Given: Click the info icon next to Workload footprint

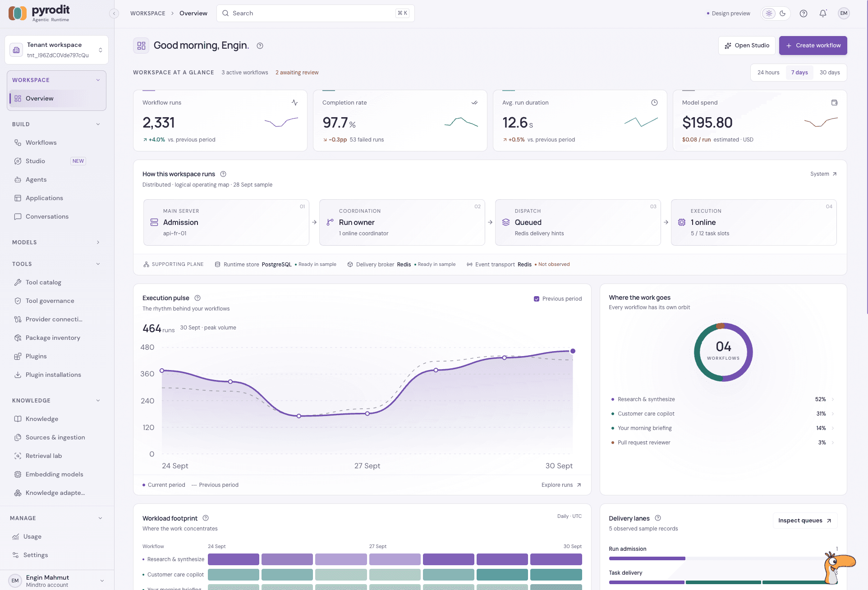Looking at the screenshot, I should 206,518.
